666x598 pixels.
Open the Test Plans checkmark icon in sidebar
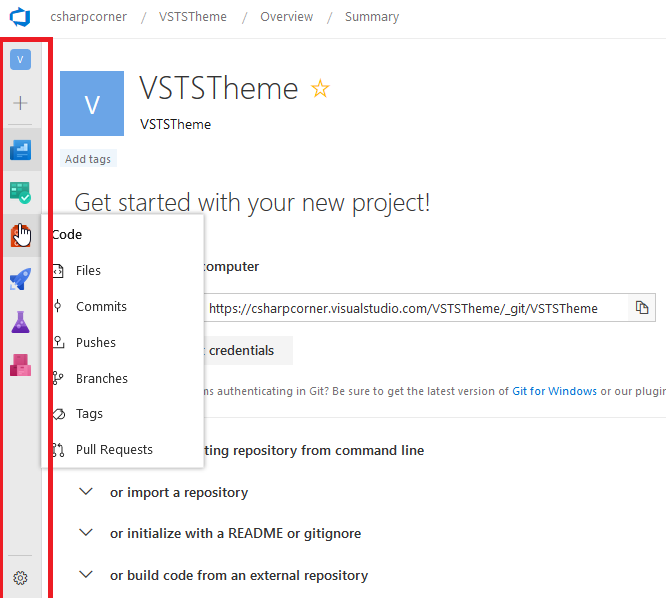pyautogui.click(x=21, y=192)
